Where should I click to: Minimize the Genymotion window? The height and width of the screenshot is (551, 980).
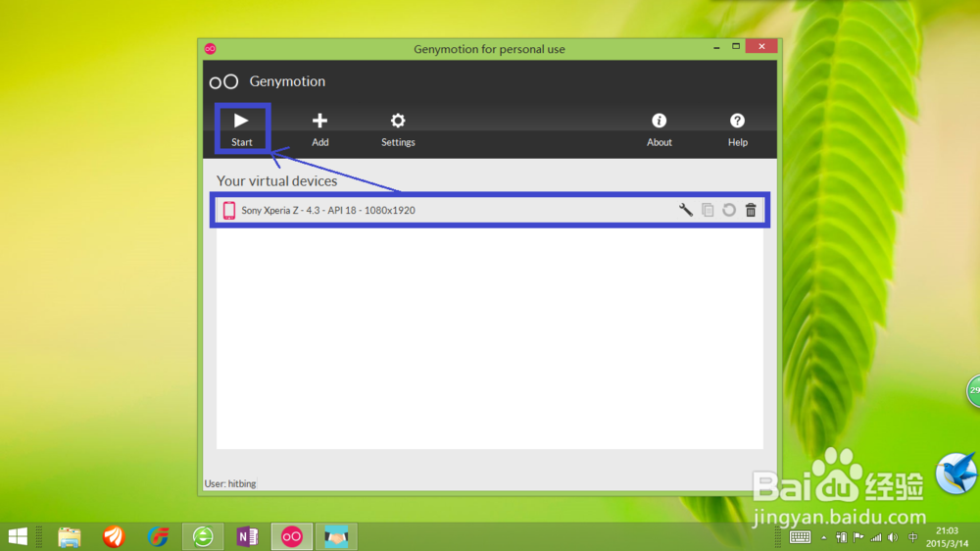[x=717, y=47]
